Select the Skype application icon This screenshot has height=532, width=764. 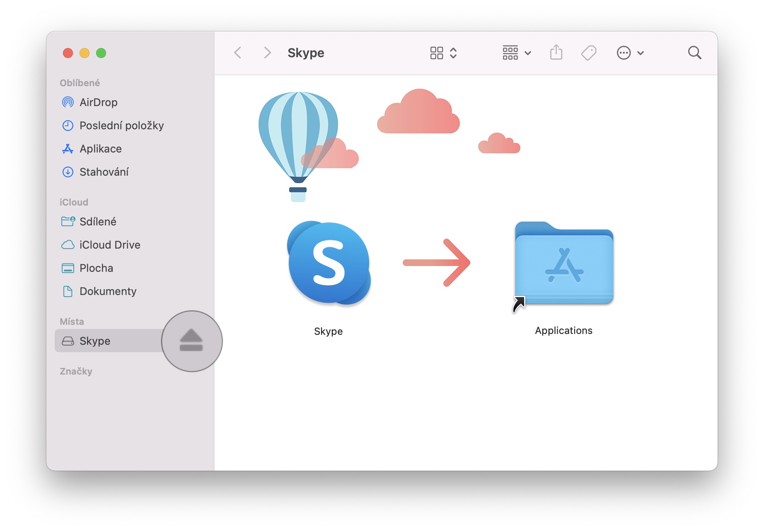[x=329, y=264]
